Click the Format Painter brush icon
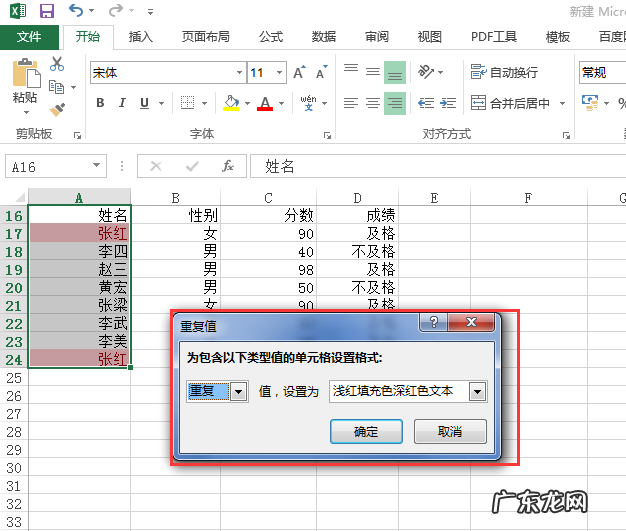This screenshot has width=626, height=531. [x=57, y=109]
